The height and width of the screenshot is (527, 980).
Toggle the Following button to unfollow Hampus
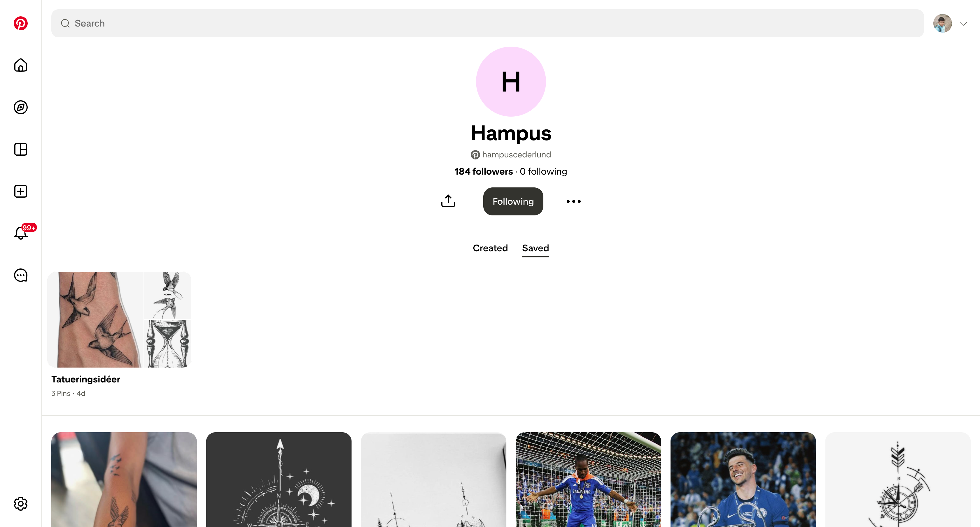[x=513, y=201]
